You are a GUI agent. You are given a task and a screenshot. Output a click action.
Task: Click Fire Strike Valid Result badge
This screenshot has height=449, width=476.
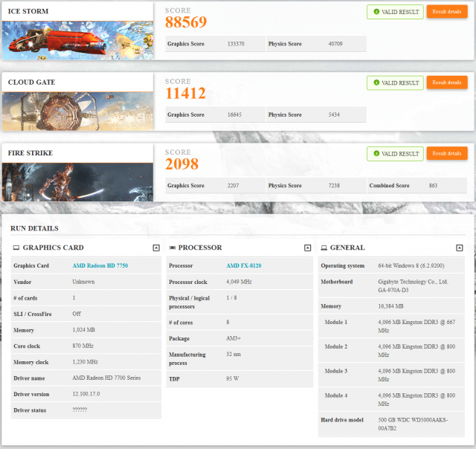[395, 154]
